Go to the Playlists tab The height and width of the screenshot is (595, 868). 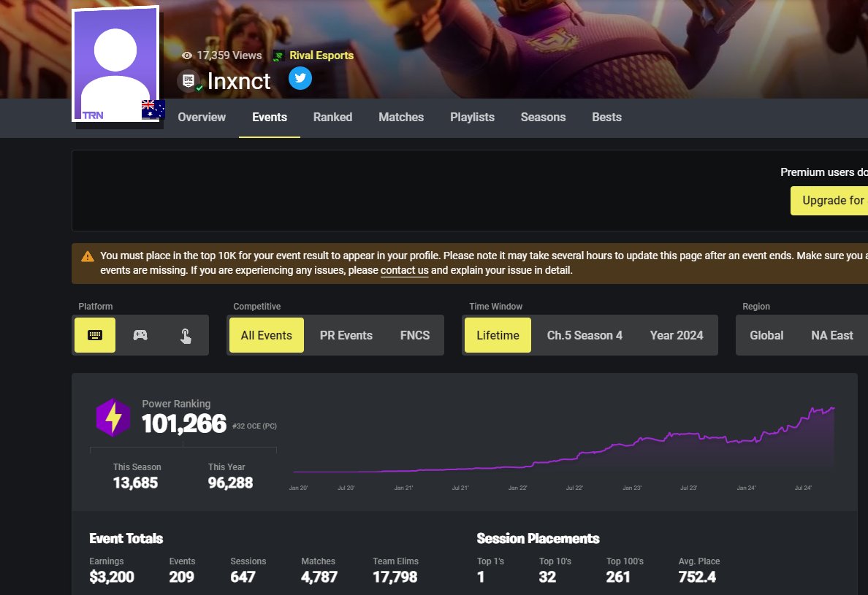[472, 118]
